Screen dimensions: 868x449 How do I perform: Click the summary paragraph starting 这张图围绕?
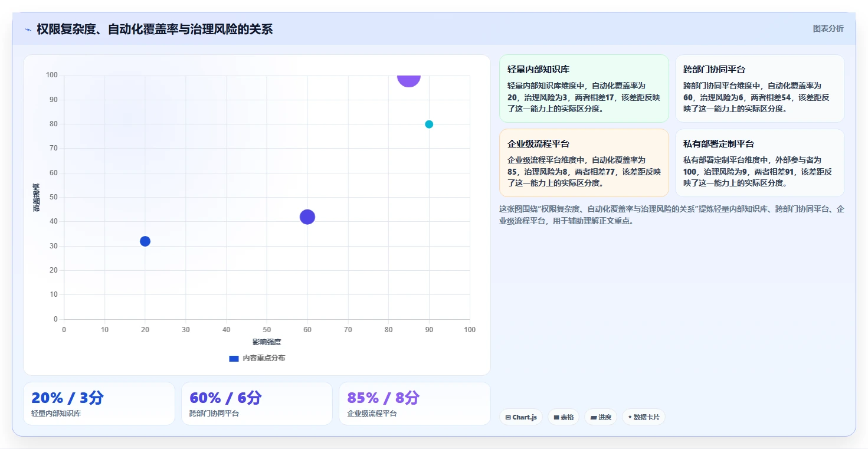tap(672, 215)
